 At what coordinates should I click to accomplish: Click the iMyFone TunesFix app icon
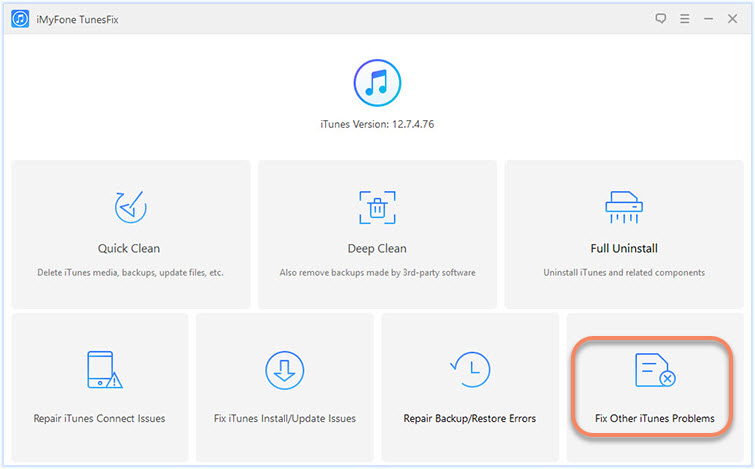click(21, 18)
